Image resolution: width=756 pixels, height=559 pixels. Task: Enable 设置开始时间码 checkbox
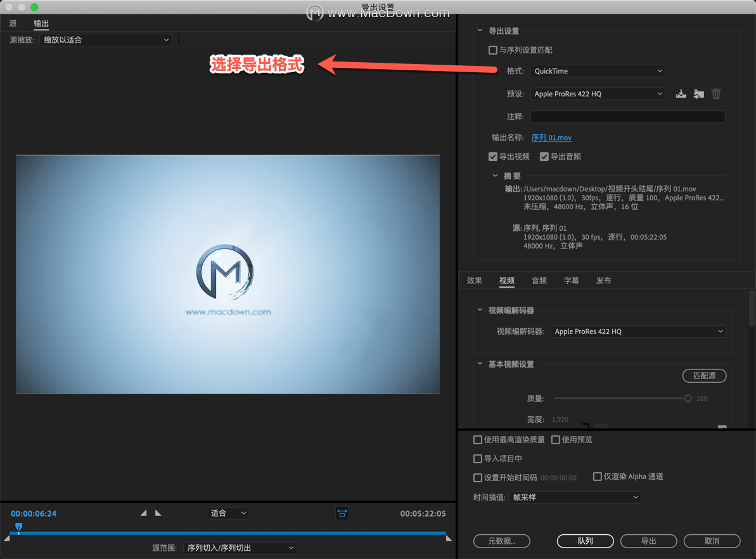[x=478, y=477]
